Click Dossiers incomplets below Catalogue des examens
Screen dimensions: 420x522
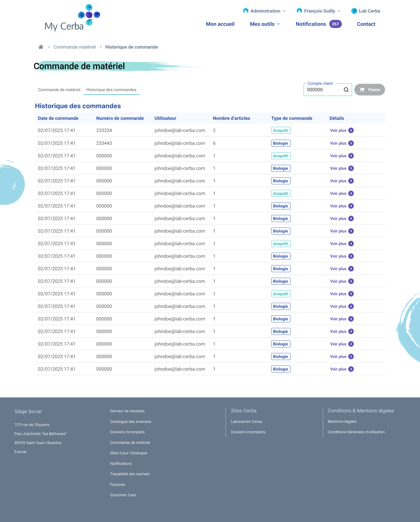(127, 432)
